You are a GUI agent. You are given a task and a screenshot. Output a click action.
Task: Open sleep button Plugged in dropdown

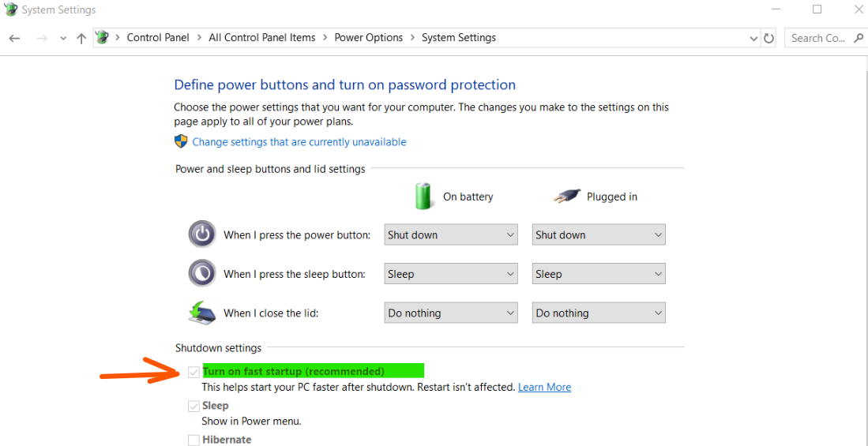point(599,274)
